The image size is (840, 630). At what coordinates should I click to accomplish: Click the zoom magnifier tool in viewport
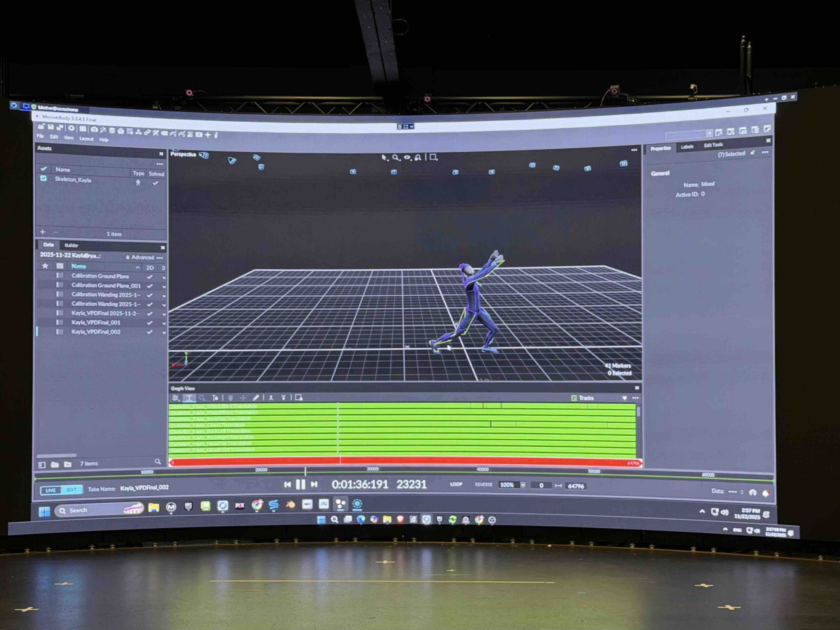395,157
